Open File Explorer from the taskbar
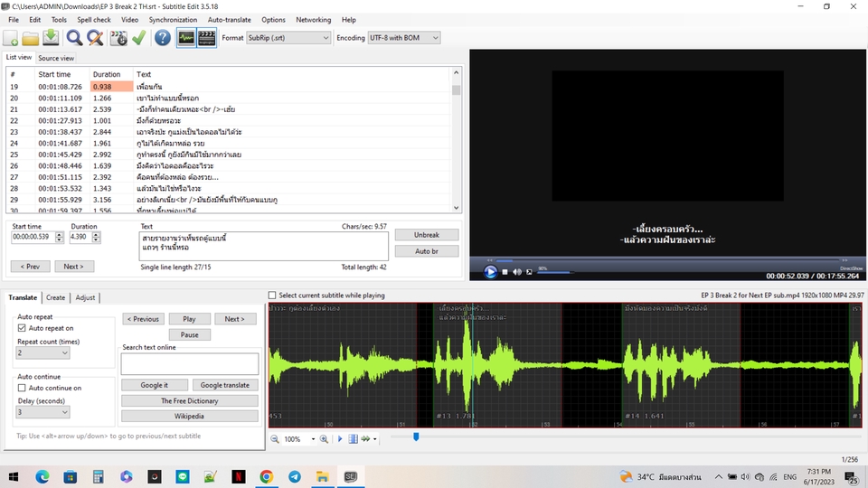This screenshot has width=868, height=488. 322,476
